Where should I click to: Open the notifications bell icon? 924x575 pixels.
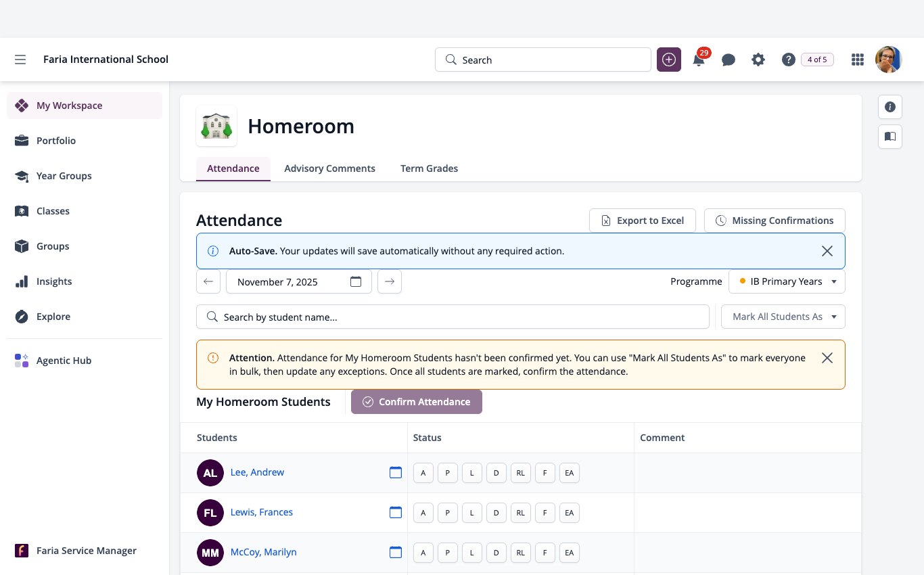699,60
